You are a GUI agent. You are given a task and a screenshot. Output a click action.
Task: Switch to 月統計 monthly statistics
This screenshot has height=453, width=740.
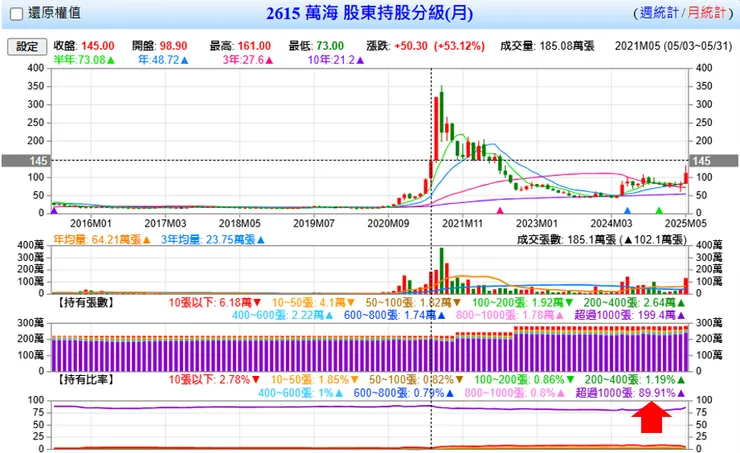click(705, 13)
